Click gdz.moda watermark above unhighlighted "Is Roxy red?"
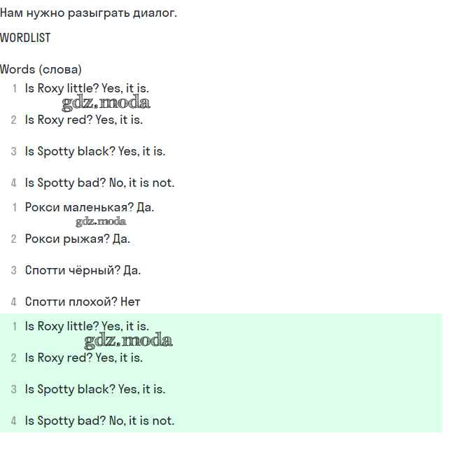Screen dimensions: 476x457 106,103
